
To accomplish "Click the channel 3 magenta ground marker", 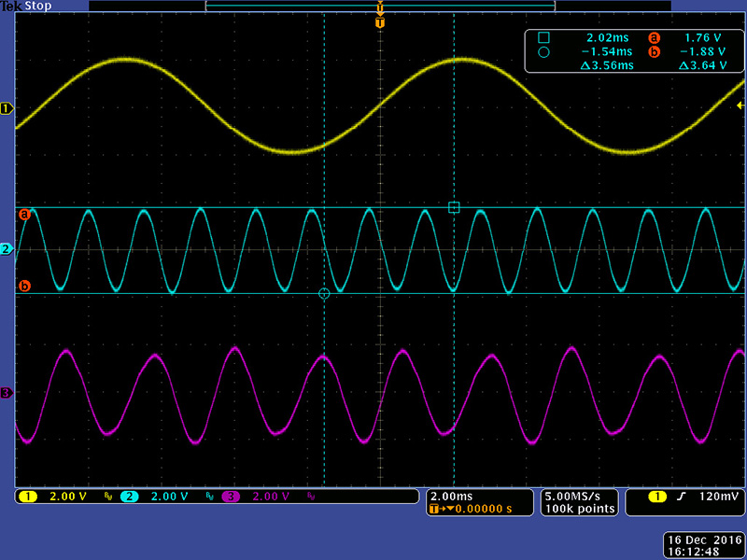I will (x=7, y=393).
